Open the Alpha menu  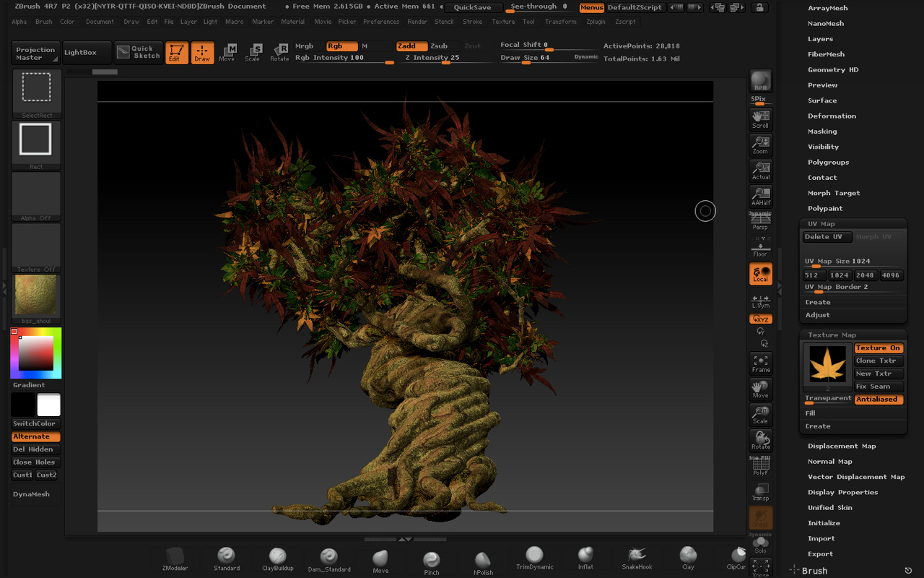(19, 22)
